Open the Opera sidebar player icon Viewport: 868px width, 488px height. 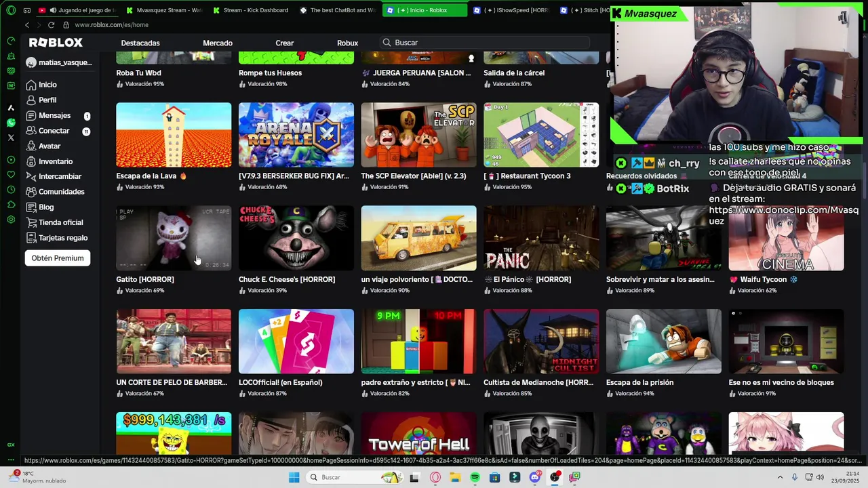(11, 160)
